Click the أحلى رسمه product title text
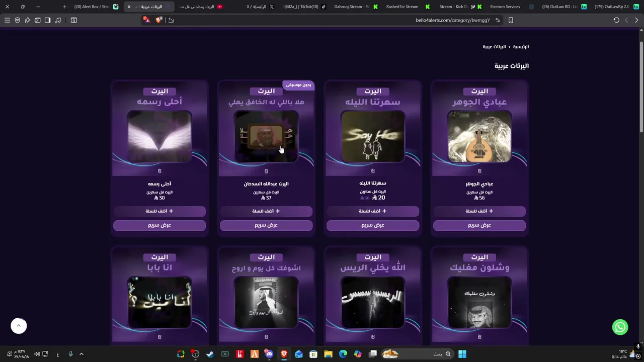644x362 pixels. tap(159, 184)
